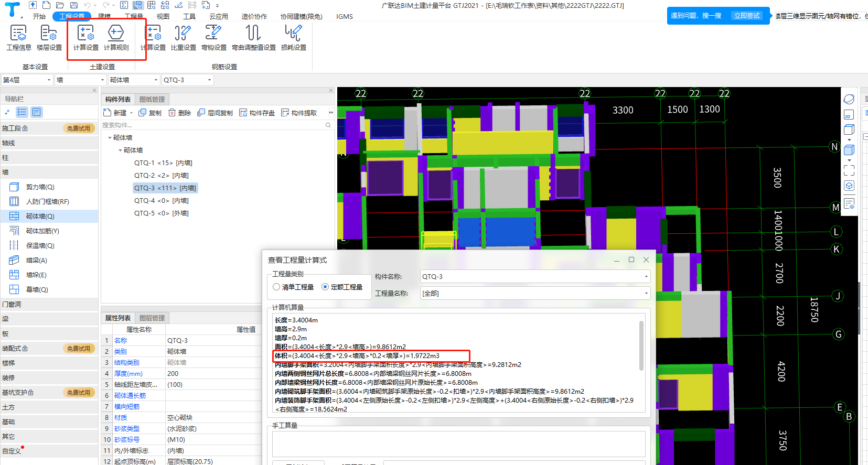The image size is (868, 465).
Task: Open the floor dropdown showing 第4层
Action: tap(27, 80)
